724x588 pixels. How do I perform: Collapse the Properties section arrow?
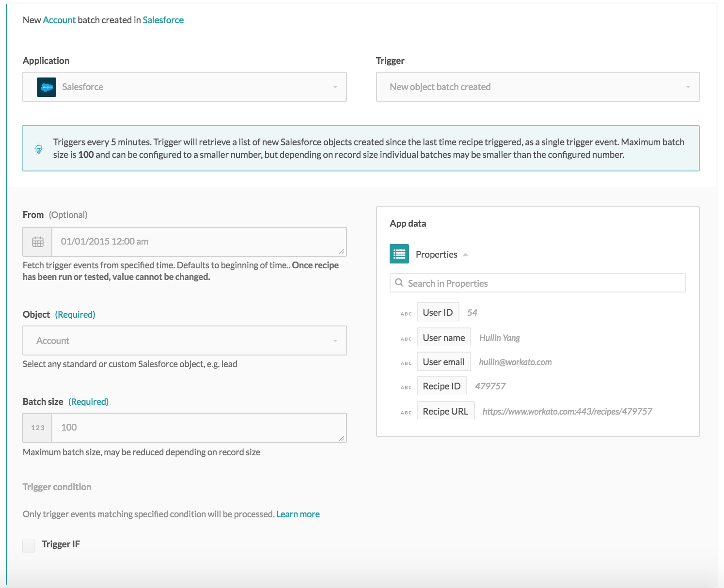(465, 255)
